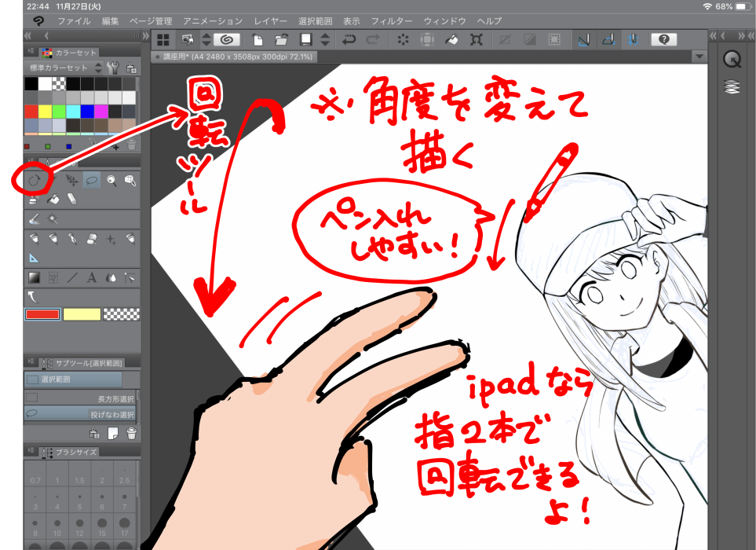Open the カラーセット panel menu
756x550 pixels.
(31, 52)
